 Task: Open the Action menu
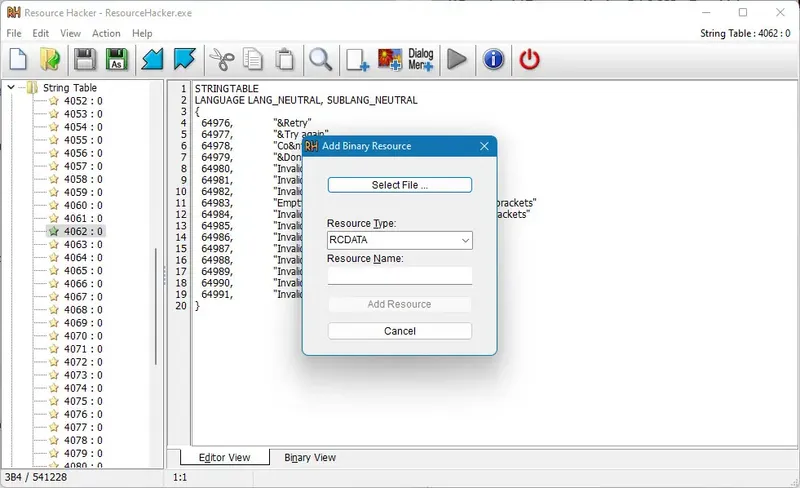click(x=106, y=33)
